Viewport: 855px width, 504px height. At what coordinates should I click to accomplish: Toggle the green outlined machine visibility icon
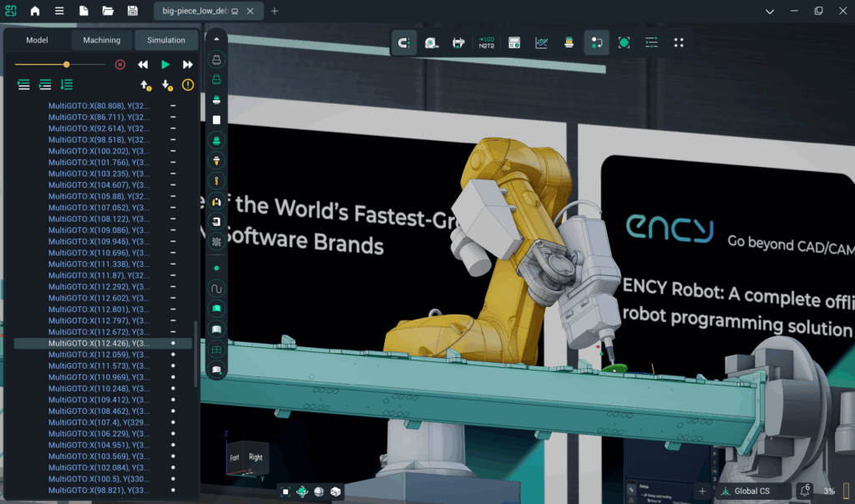[216, 79]
